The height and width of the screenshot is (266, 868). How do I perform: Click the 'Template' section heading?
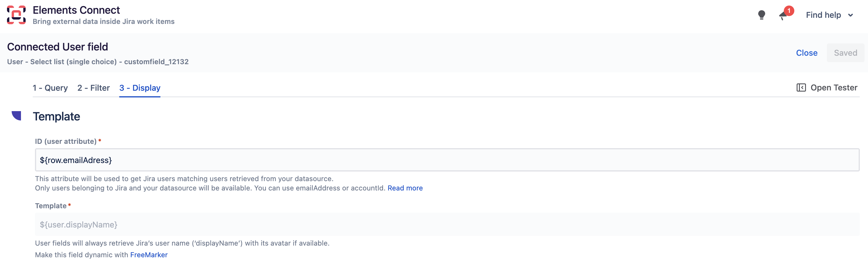[56, 116]
